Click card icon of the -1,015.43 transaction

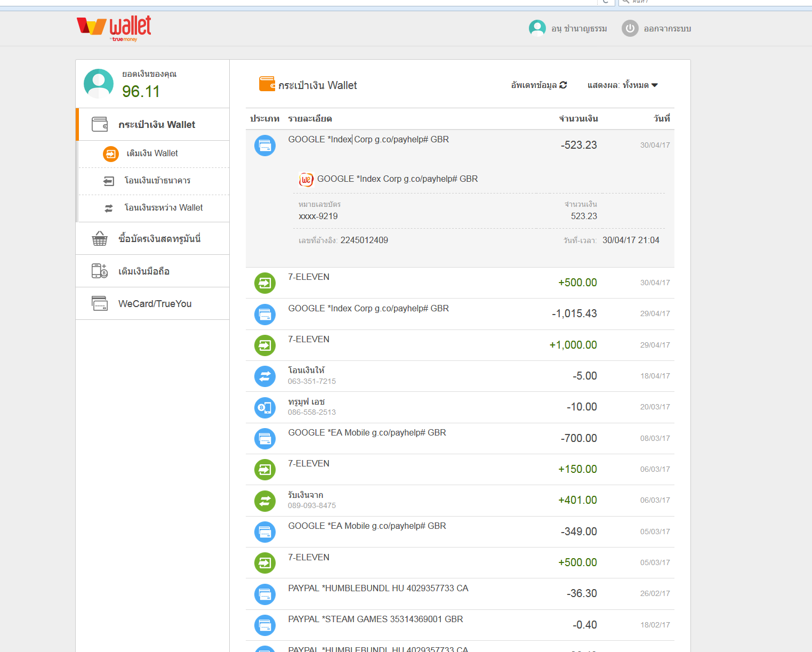point(265,315)
